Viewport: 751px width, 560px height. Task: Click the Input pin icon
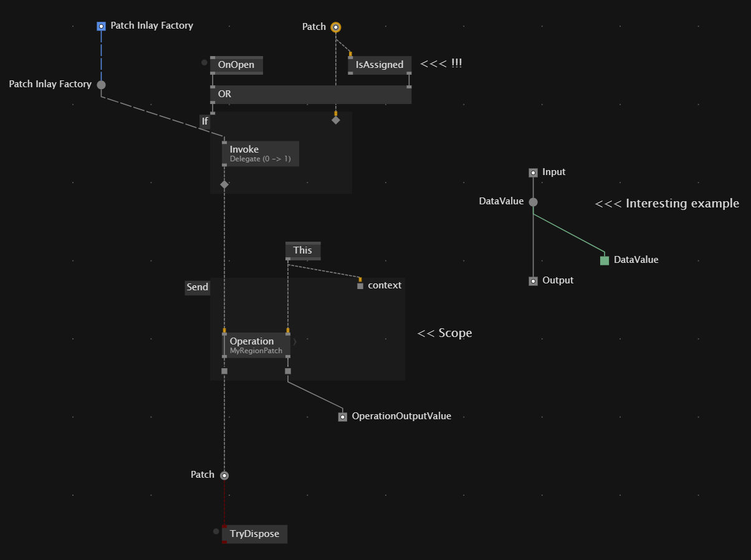point(533,173)
